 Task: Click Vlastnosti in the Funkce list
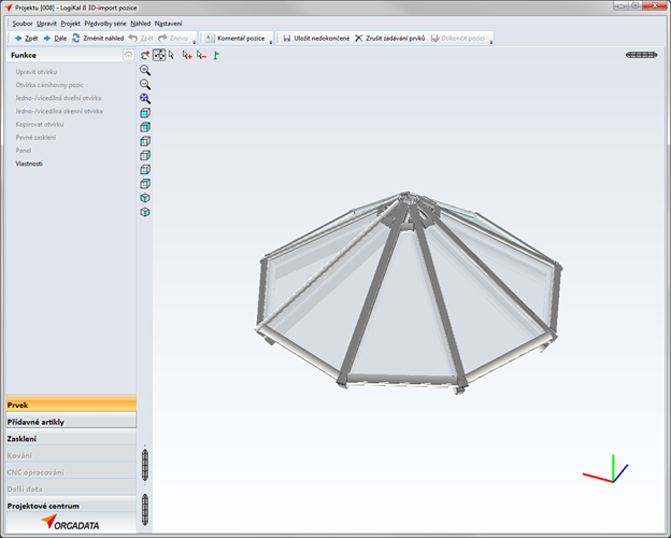(x=29, y=163)
